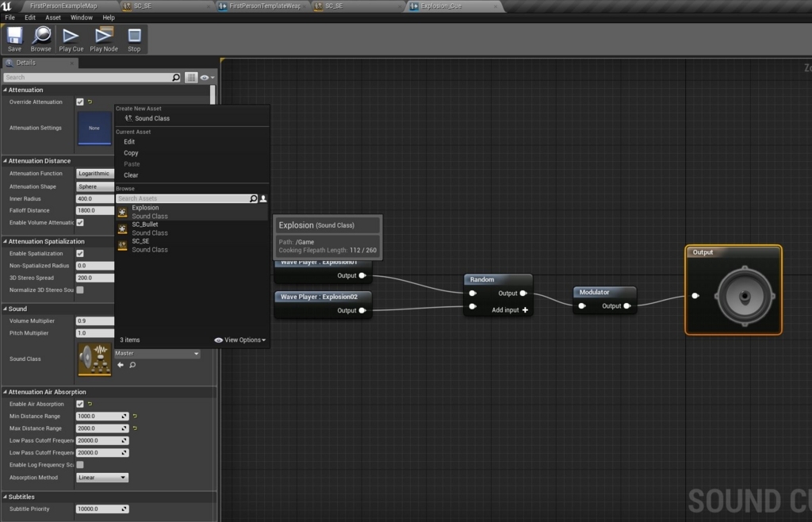This screenshot has height=522, width=812.
Task: Click the Browse icon in the toolbar
Action: [40, 36]
